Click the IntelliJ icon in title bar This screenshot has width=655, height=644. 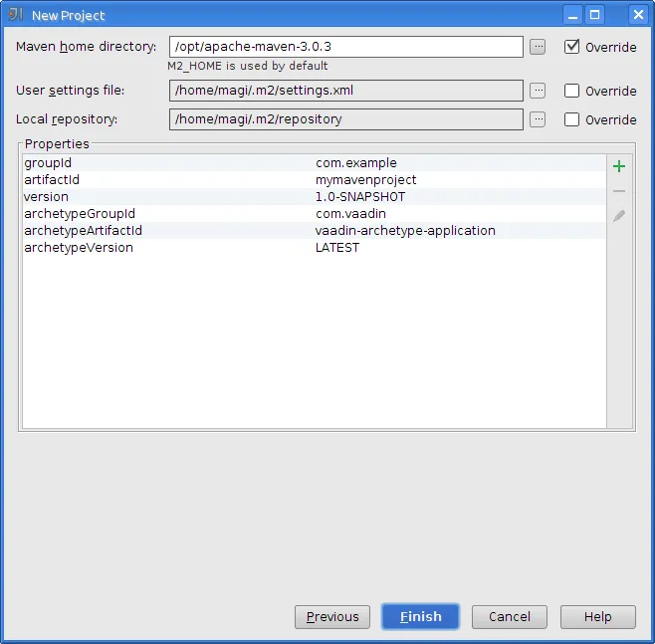pos(16,15)
